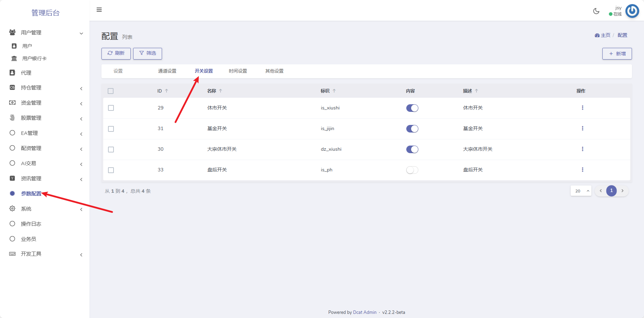644x318 pixels.
Task: Click the 新增 add button
Action: (617, 54)
